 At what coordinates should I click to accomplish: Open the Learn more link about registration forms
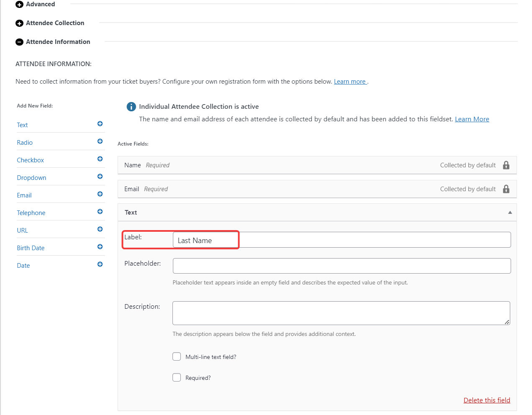click(x=350, y=81)
